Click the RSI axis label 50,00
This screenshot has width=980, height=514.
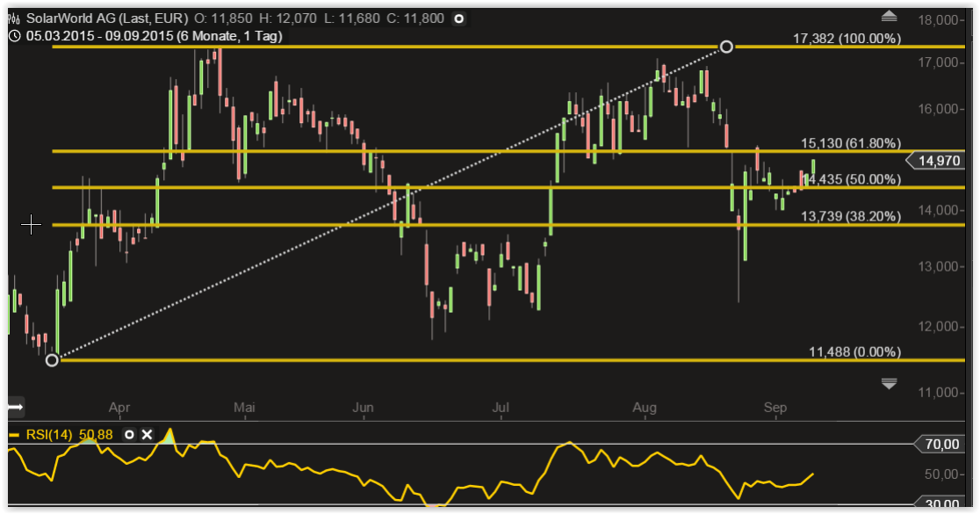pos(942,474)
